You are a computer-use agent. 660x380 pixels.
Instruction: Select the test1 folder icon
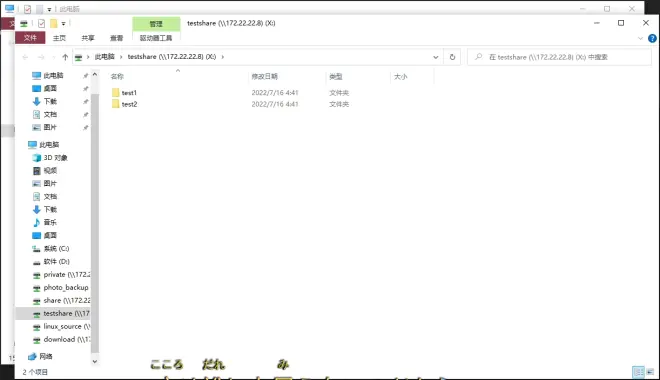115,92
